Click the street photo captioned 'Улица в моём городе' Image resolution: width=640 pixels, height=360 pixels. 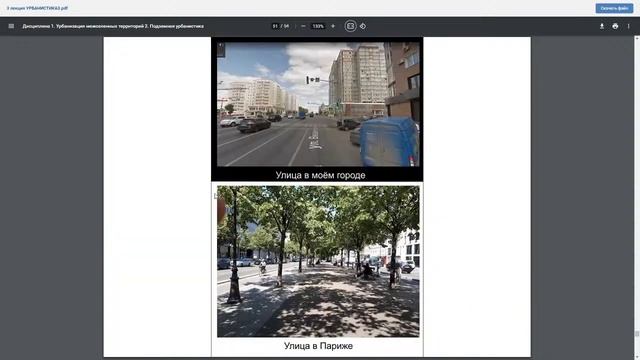click(x=318, y=104)
